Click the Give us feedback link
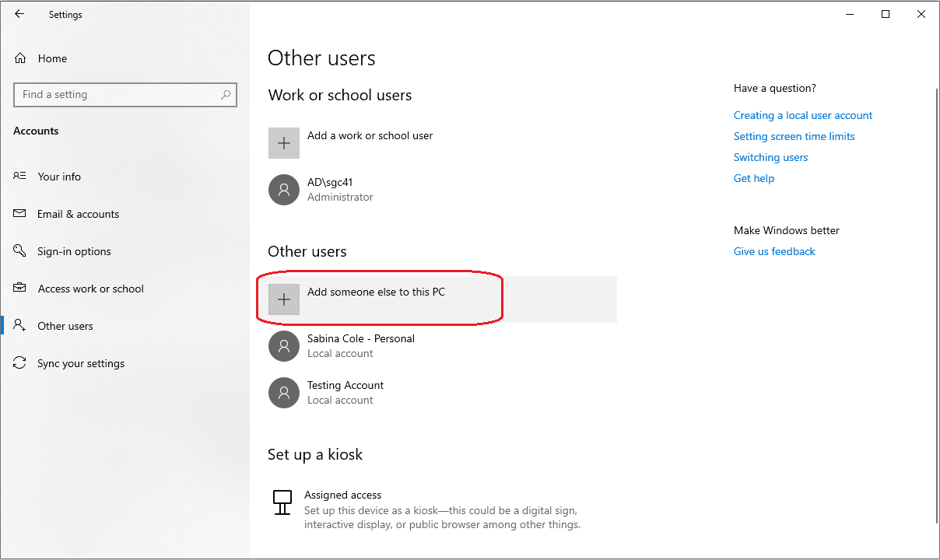This screenshot has width=940, height=560. point(774,251)
